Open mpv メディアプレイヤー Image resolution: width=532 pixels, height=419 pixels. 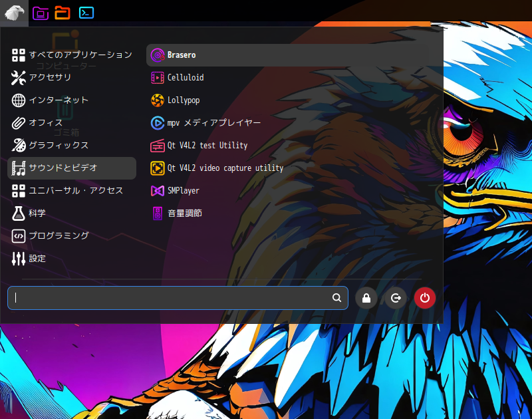tap(295, 123)
